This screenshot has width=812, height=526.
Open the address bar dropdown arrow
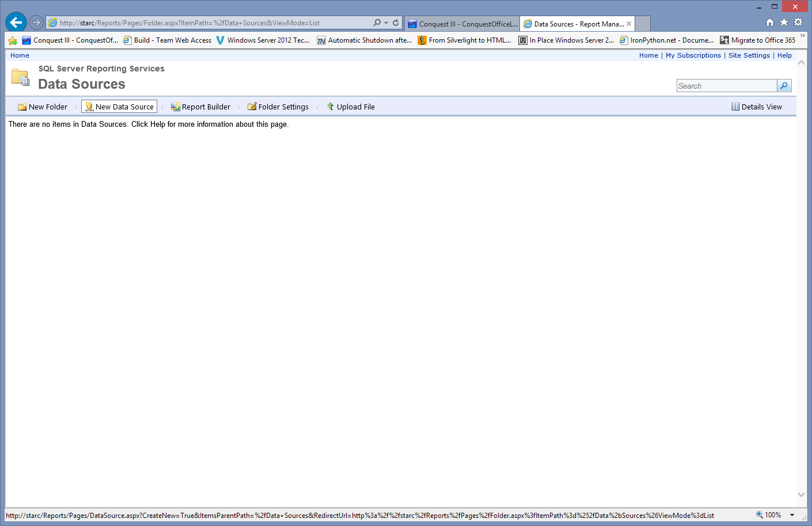(386, 23)
